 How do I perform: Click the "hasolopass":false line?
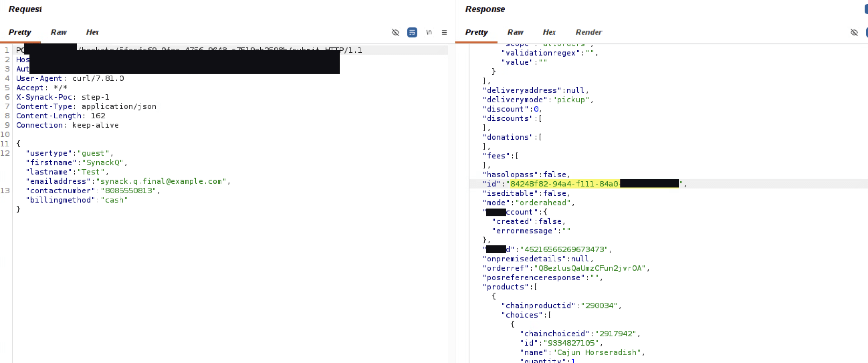[527, 175]
